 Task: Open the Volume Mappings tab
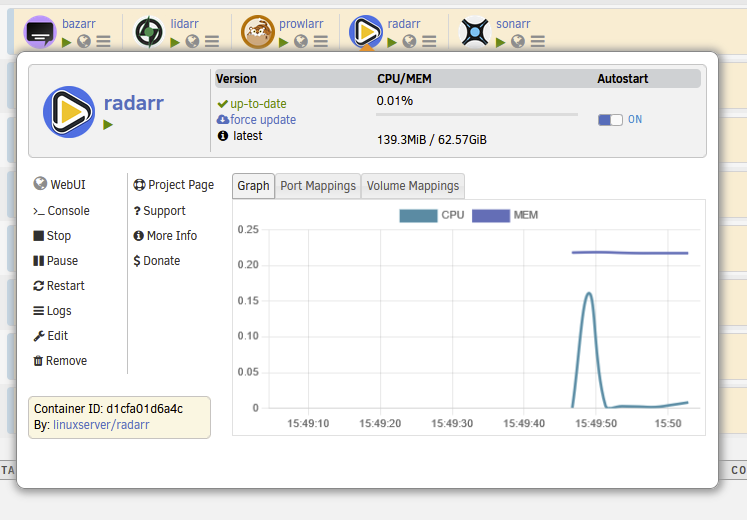pos(413,186)
